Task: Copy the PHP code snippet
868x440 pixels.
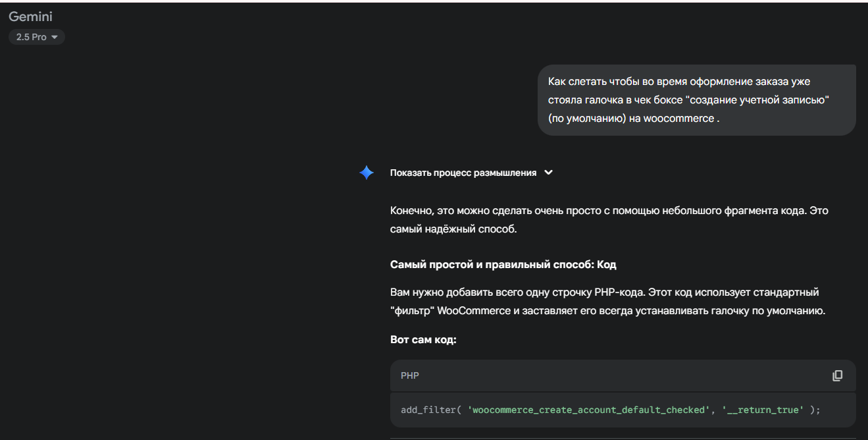Action: click(x=837, y=375)
